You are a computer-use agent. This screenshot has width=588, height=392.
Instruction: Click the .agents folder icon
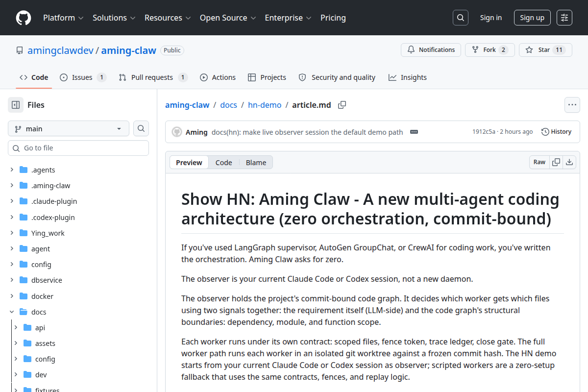[x=24, y=170]
